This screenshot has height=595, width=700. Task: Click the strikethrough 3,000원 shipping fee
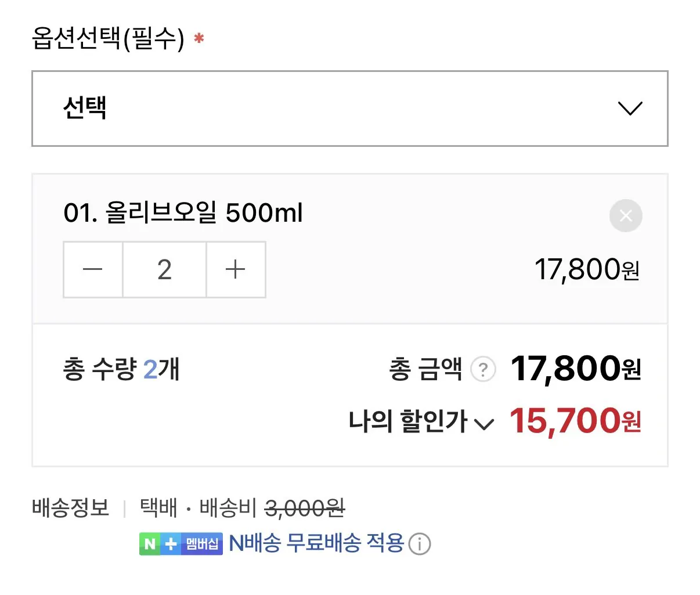305,509
